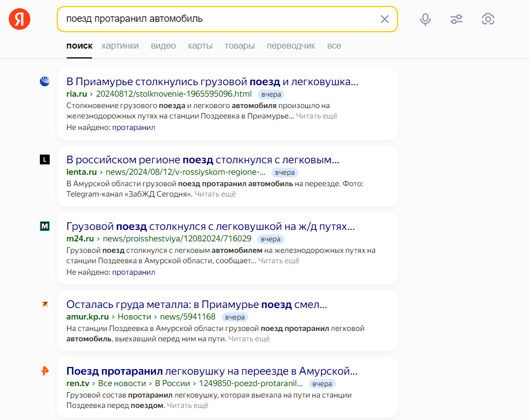Click the M24 site favicon

click(x=45, y=226)
